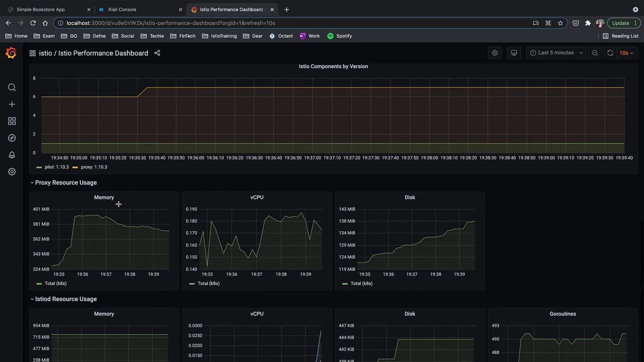Toggle the proxy: 1.10.3 legend series
This screenshot has height=362, width=644.
[94, 167]
